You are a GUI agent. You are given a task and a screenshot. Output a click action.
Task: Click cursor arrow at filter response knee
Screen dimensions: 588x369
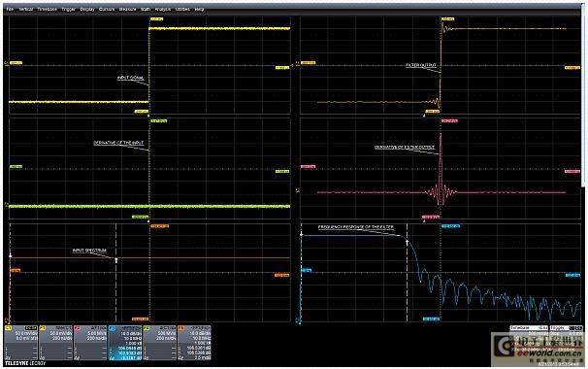tap(408, 243)
